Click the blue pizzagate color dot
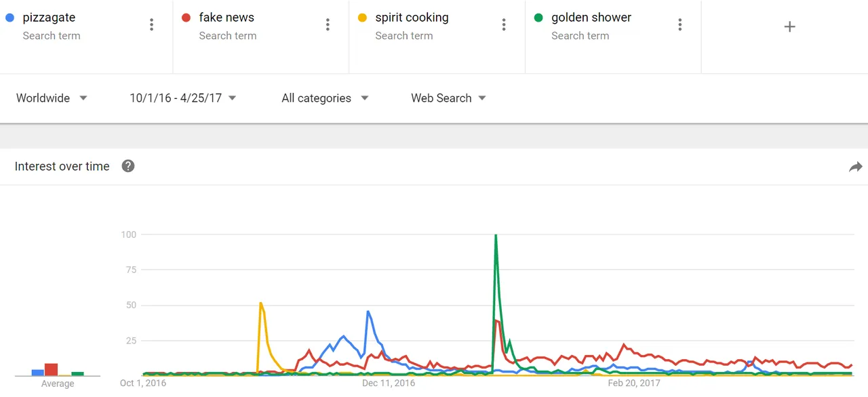This screenshot has height=397, width=868. click(9, 18)
